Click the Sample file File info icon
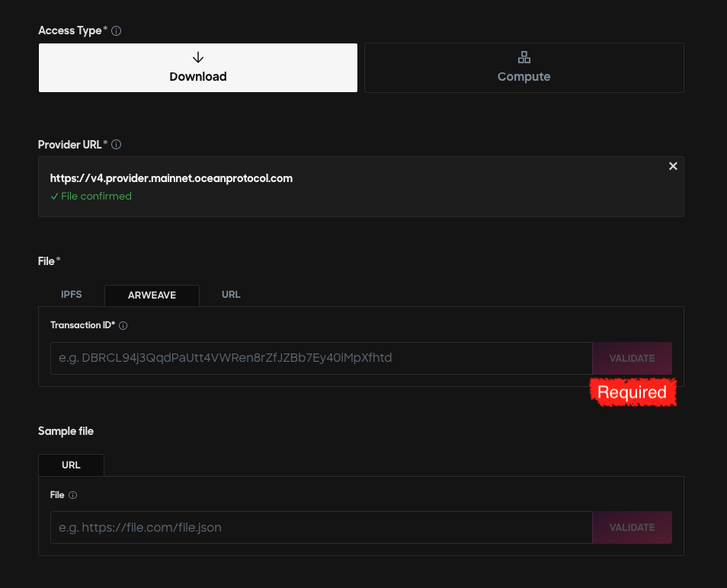Image resolution: width=727 pixels, height=588 pixels. point(73,495)
